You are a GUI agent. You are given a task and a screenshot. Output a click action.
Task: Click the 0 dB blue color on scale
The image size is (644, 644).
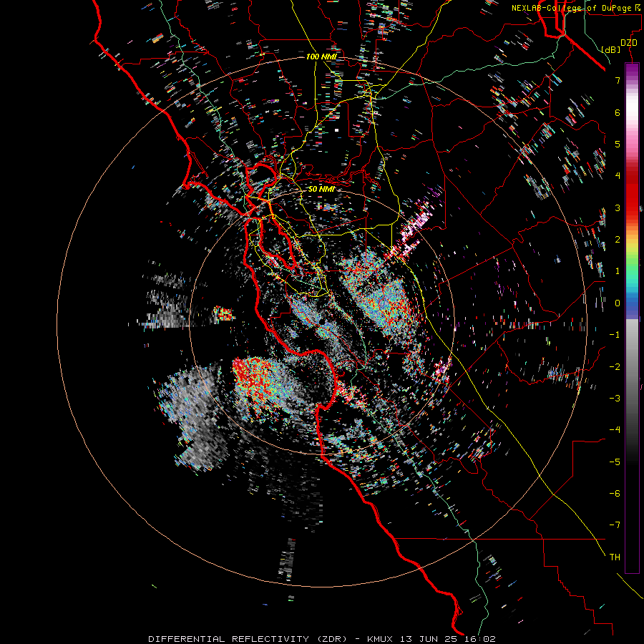(x=632, y=303)
